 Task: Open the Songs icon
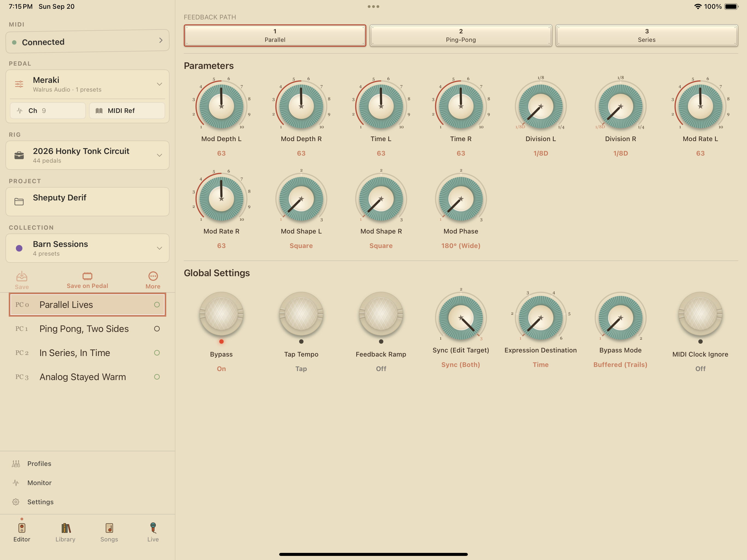pos(109,527)
